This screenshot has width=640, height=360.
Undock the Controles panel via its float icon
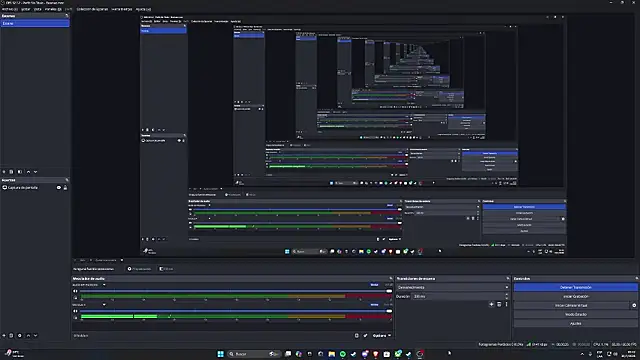[636, 278]
